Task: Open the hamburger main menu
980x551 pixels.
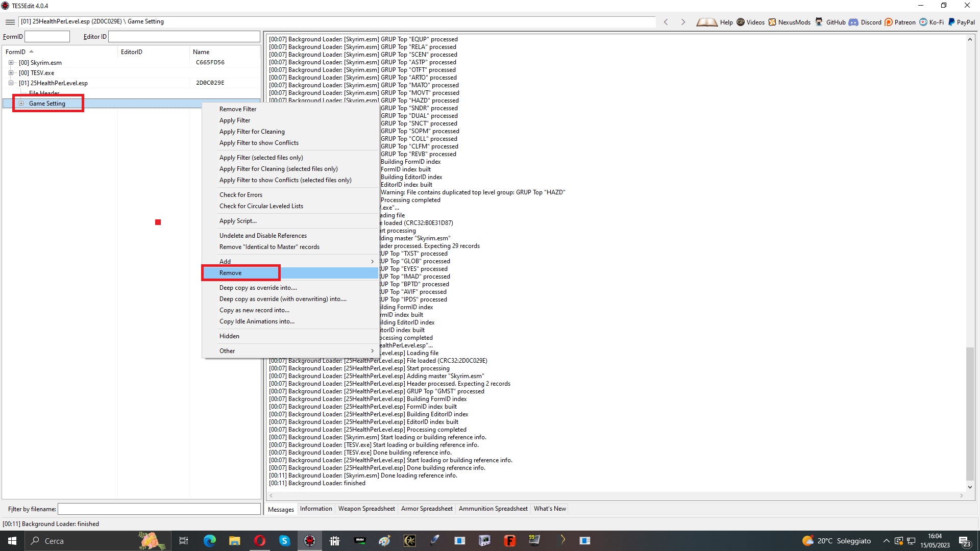Action: pyautogui.click(x=10, y=22)
